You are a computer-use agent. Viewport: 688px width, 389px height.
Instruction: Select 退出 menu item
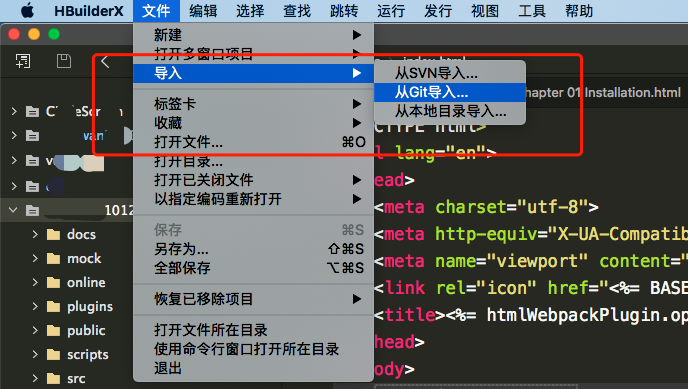pyautogui.click(x=254, y=368)
